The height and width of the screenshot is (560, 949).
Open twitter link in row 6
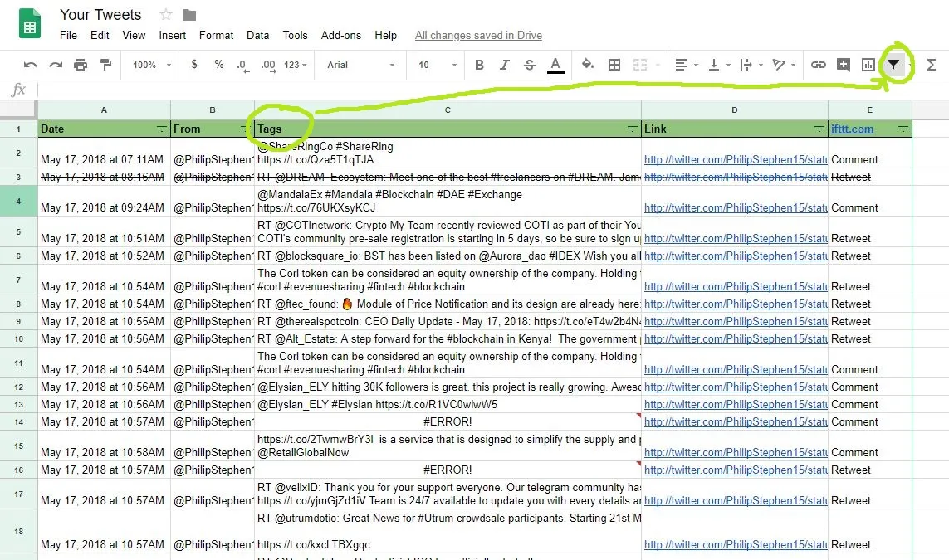tap(736, 256)
